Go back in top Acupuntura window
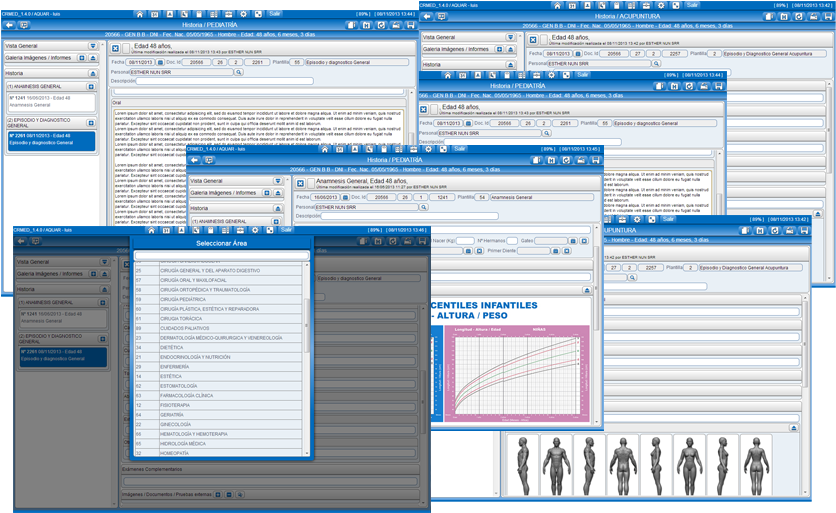This screenshot has height=513, width=836. pos(427,17)
